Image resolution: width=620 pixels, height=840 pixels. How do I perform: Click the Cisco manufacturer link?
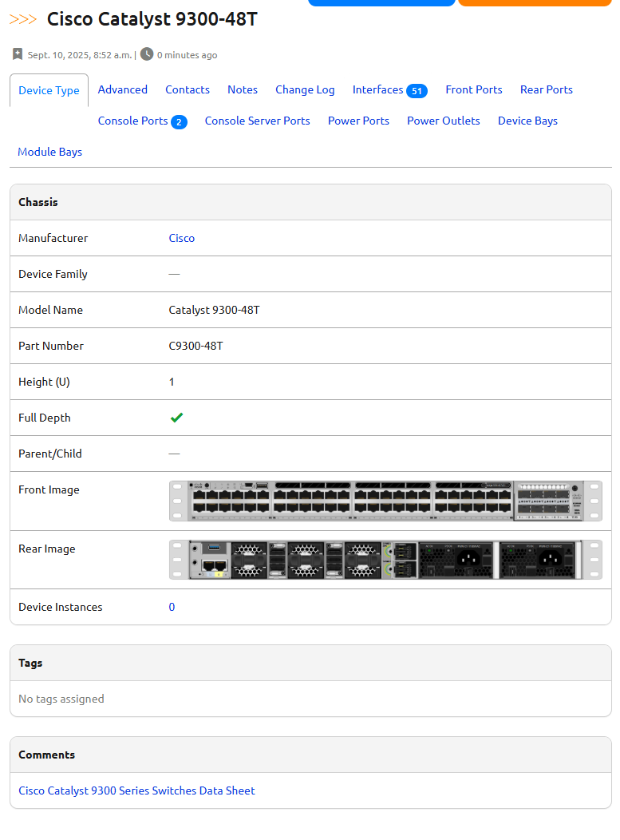click(x=182, y=238)
